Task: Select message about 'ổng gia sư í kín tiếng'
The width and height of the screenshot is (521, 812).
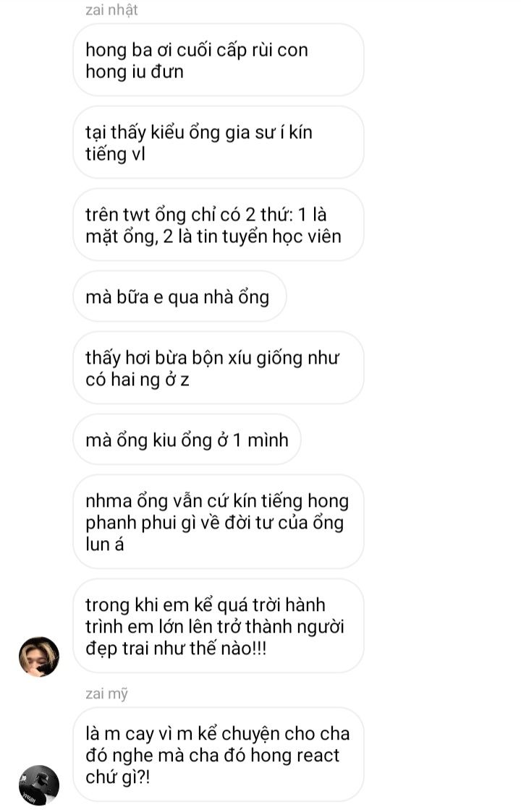Action: [x=219, y=142]
